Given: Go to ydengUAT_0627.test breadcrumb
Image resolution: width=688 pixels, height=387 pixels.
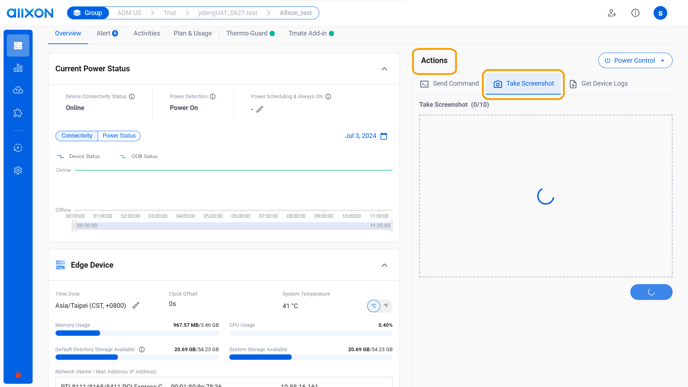Looking at the screenshot, I should pos(228,13).
